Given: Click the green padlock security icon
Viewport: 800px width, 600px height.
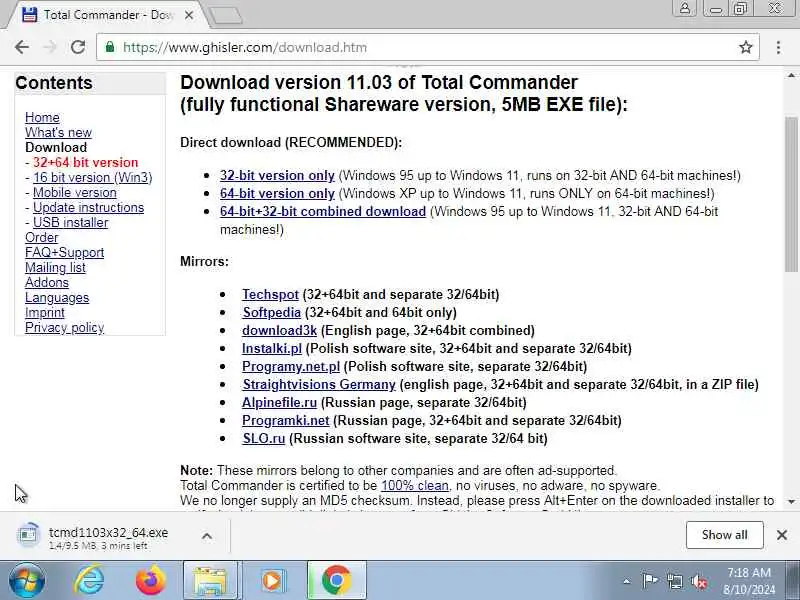Looking at the screenshot, I should pos(110,47).
